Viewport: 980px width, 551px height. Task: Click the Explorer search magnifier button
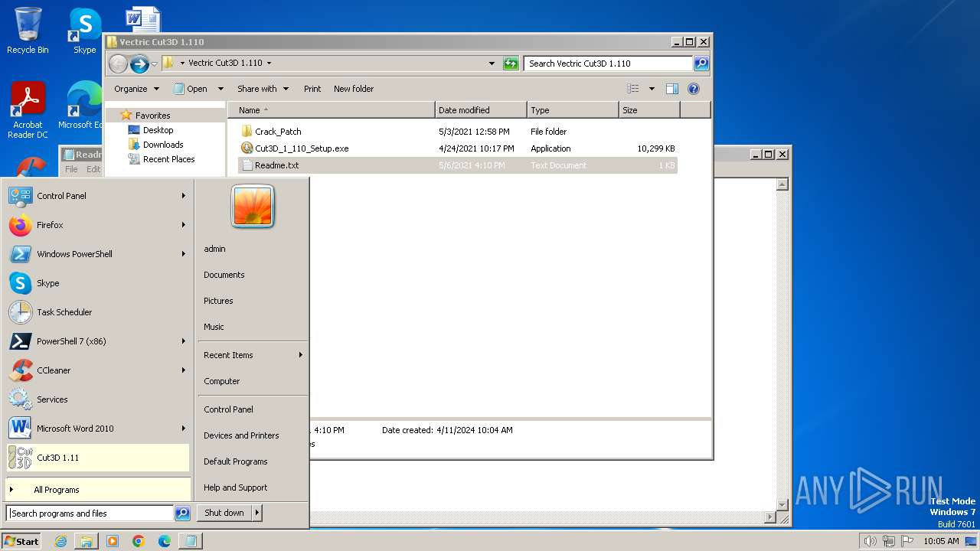coord(701,64)
